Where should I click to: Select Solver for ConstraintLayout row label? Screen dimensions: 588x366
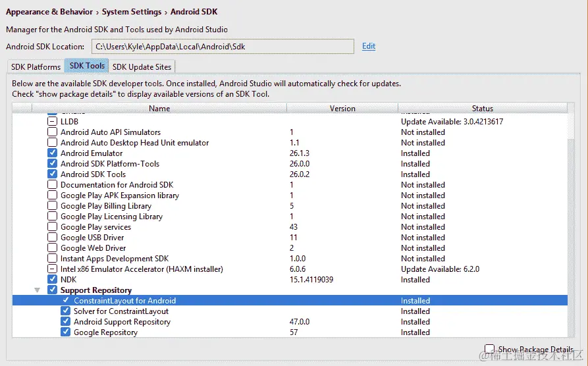coord(121,311)
